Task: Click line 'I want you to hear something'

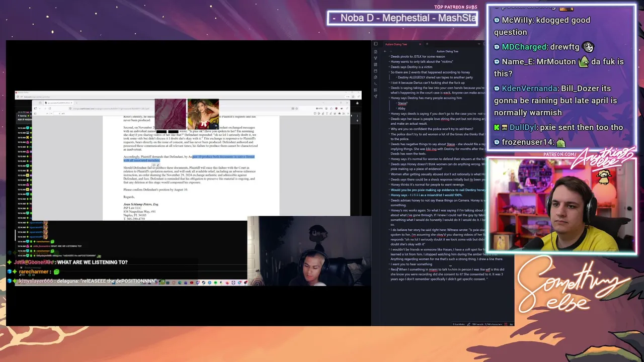Action: tap(411, 264)
